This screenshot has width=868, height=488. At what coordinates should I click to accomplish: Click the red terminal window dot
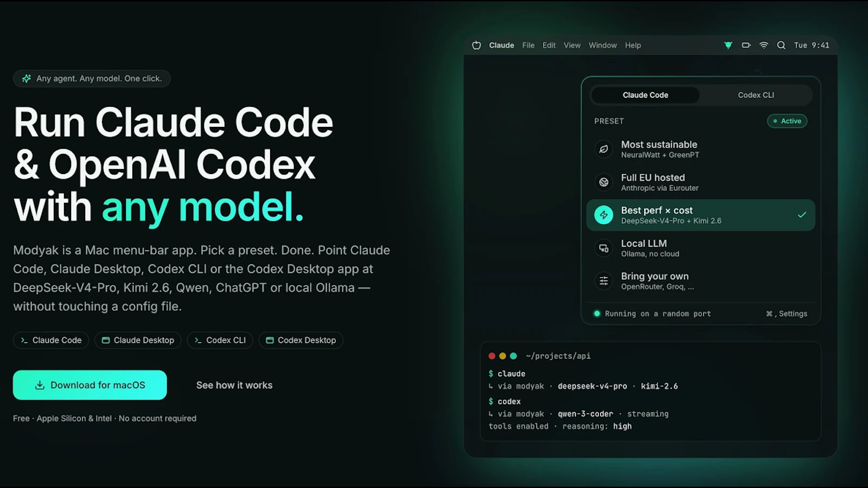[492, 356]
